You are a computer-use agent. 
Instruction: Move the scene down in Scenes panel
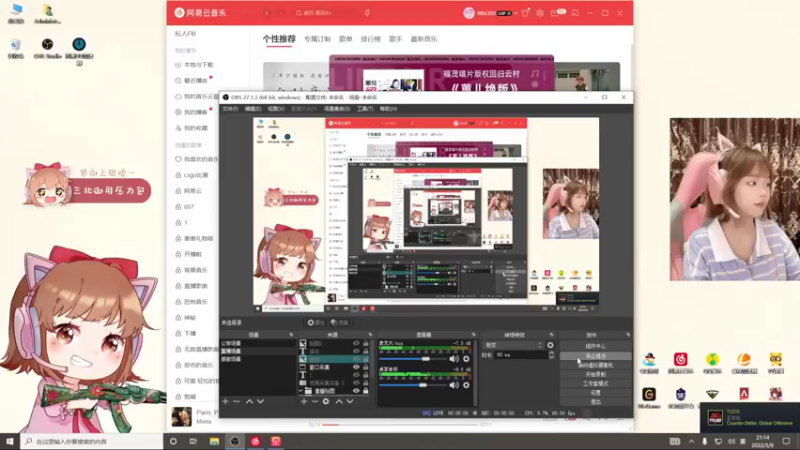point(260,402)
